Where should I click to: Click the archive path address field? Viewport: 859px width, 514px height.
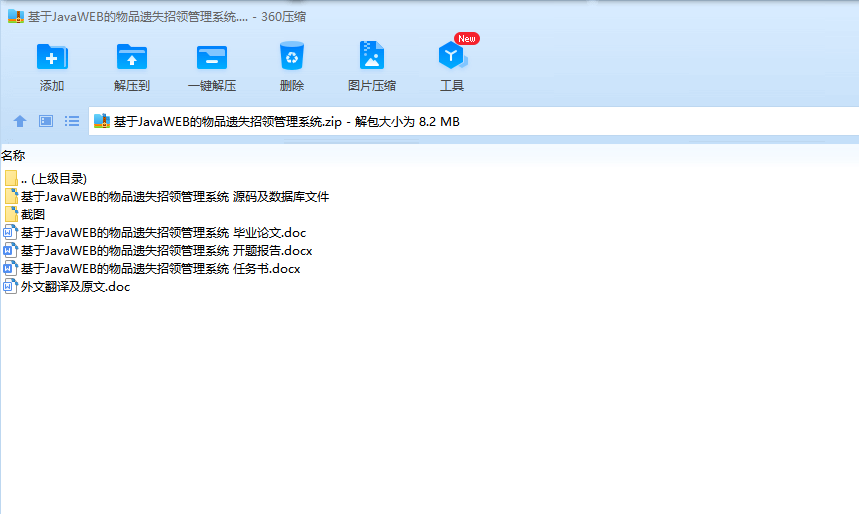point(473,121)
